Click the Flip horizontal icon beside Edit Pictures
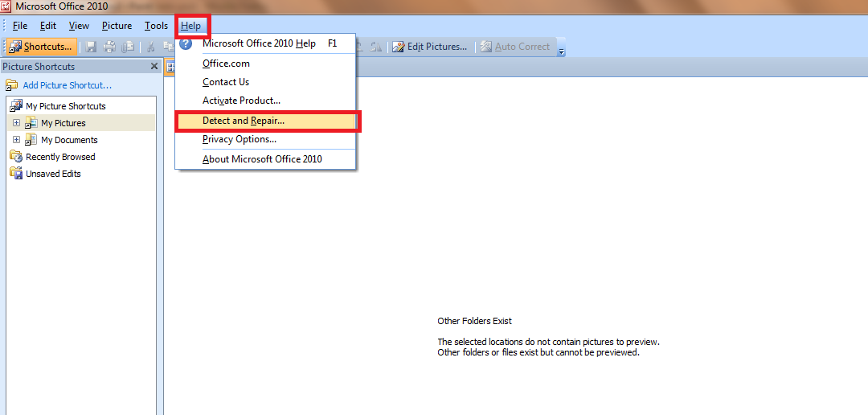Image resolution: width=868 pixels, height=415 pixels. [x=376, y=47]
